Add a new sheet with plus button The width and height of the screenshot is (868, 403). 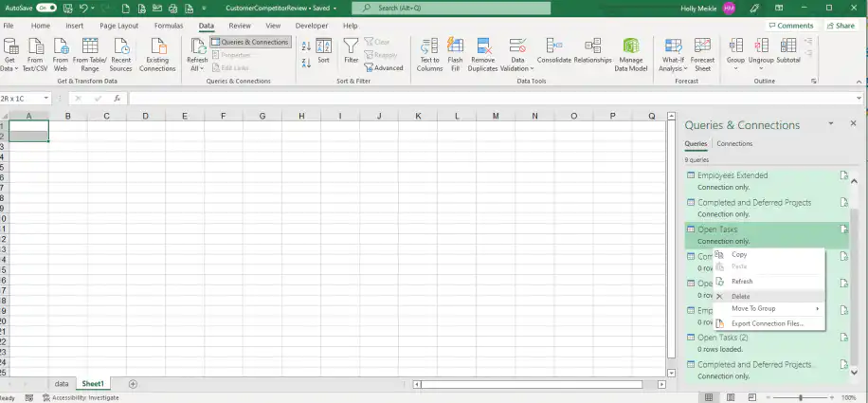coord(133,384)
